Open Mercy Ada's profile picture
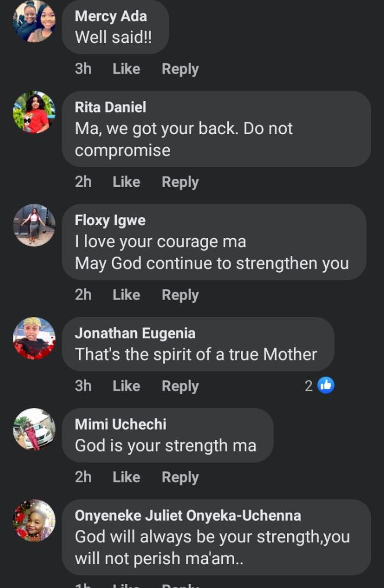This screenshot has width=384, height=588. pyautogui.click(x=34, y=21)
